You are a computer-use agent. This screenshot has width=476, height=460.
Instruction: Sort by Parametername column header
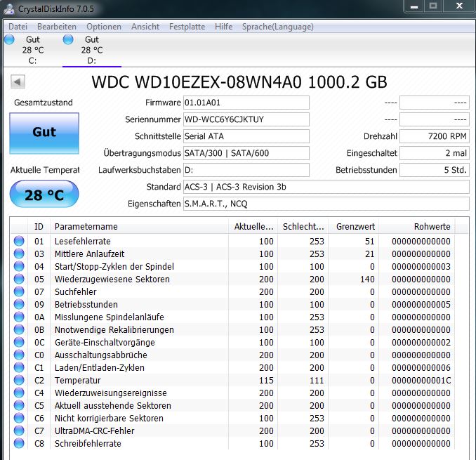click(139, 227)
